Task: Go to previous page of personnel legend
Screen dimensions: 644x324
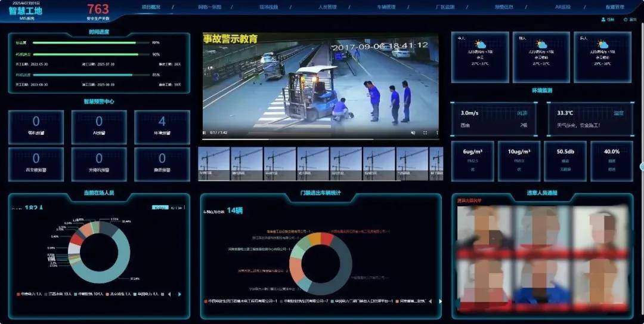Action: coord(169,294)
